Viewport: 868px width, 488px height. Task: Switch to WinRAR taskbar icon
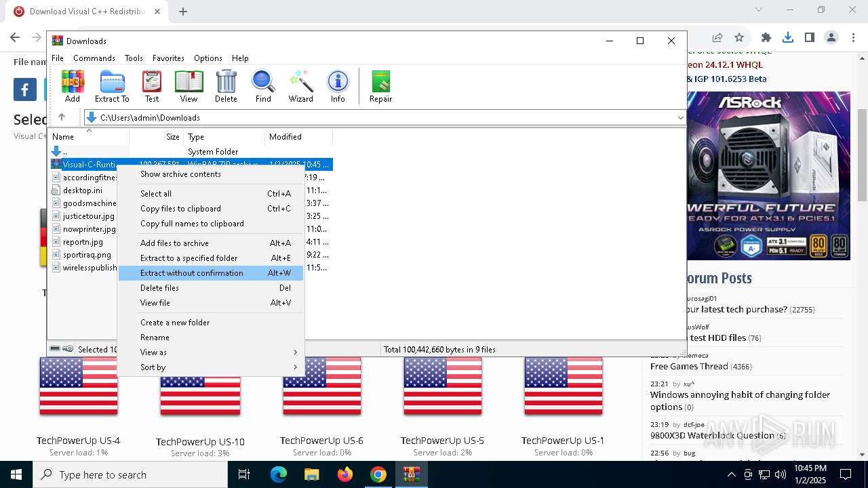[411, 474]
